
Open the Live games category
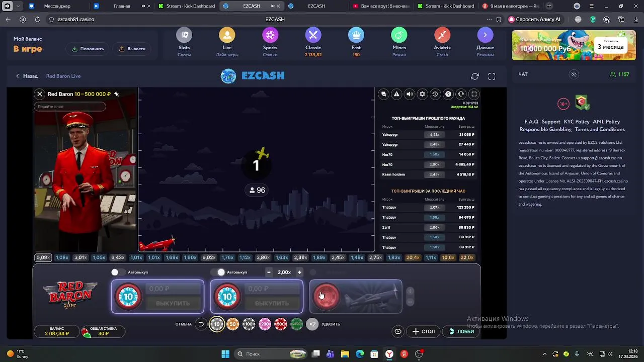pos(227,42)
